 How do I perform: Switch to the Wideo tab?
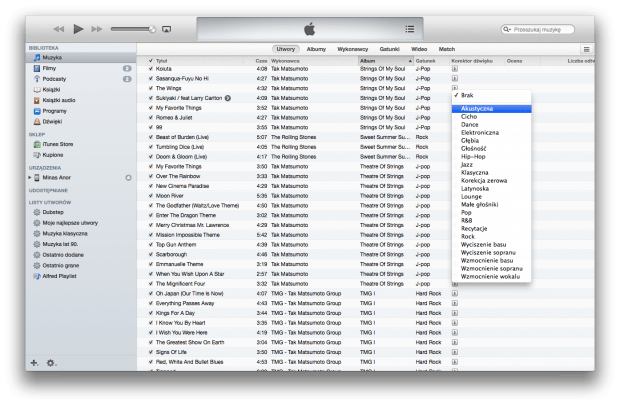419,49
